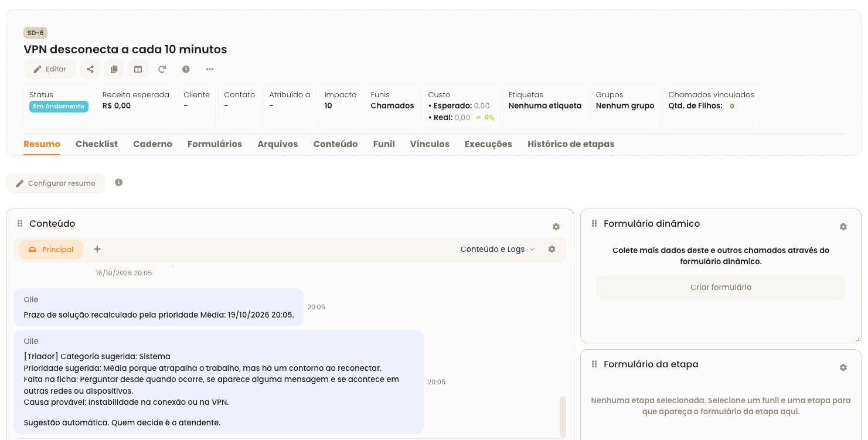Open the Conteúdo e Logs dropdown
Image resolution: width=868 pixels, height=440 pixels.
pyautogui.click(x=498, y=249)
